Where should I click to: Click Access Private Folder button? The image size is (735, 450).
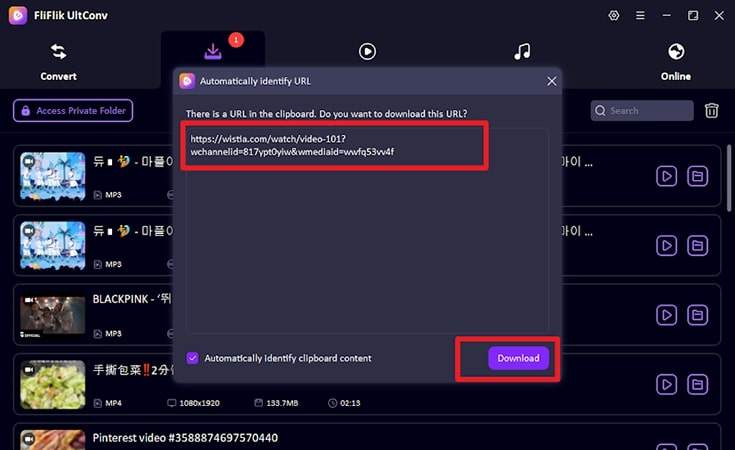(x=73, y=111)
